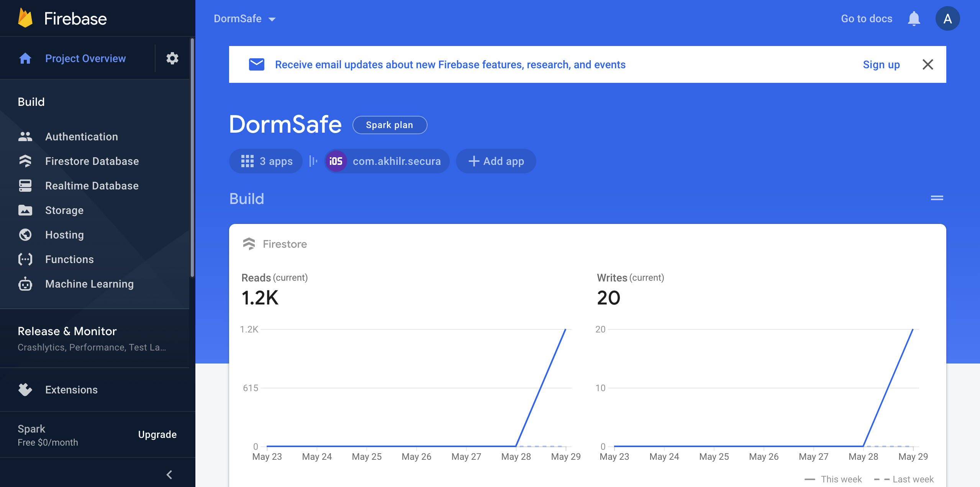Click Sign up for email updates
The height and width of the screenshot is (487, 980).
pos(881,64)
